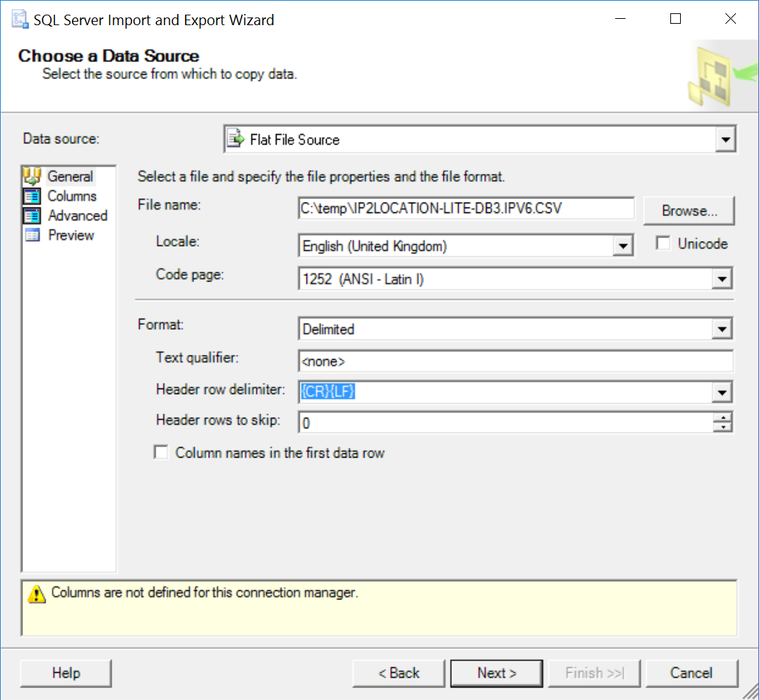Screen dimensions: 759x700
Task: Check Column names in the first data row
Action: (161, 453)
